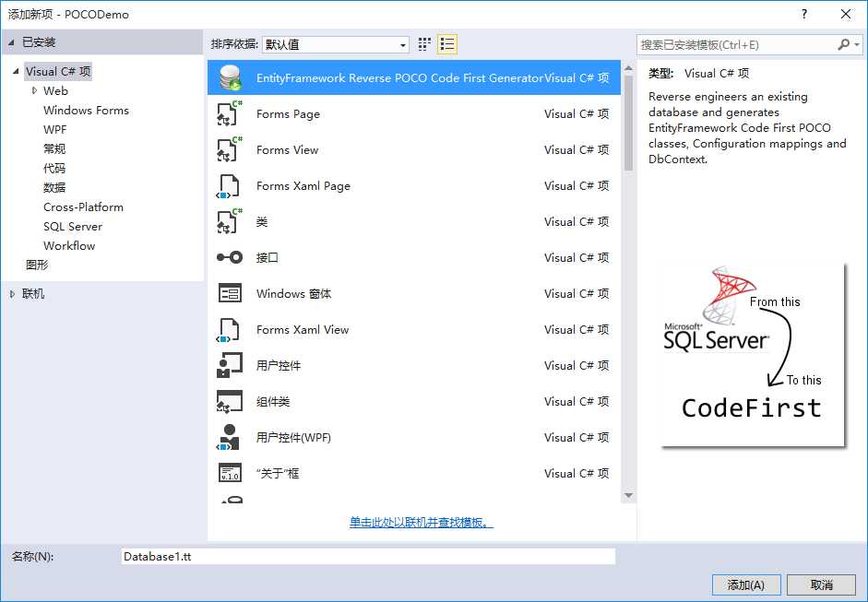Click the search magnifier icon

pyautogui.click(x=843, y=44)
